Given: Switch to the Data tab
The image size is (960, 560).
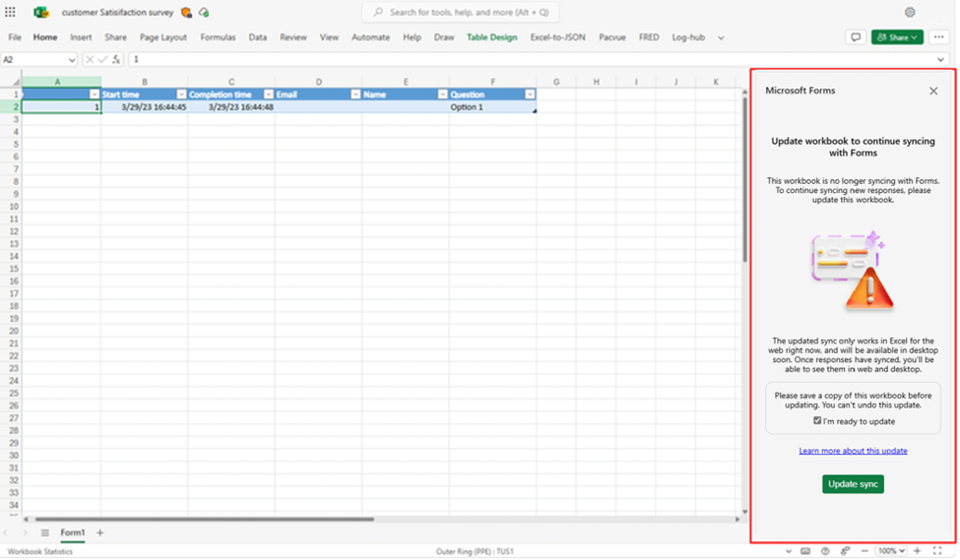Looking at the screenshot, I should (258, 37).
